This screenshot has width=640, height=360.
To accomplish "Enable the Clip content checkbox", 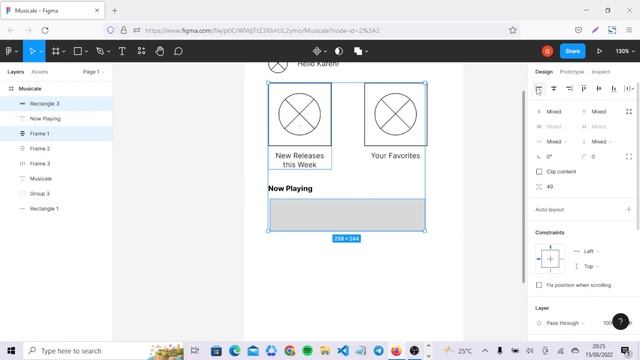I will tap(539, 172).
